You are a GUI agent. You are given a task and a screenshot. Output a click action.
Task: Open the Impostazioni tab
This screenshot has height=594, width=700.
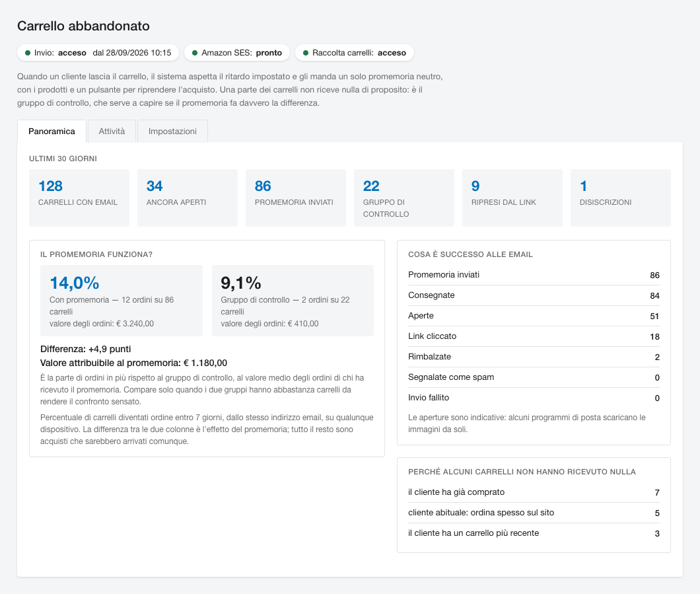172,131
